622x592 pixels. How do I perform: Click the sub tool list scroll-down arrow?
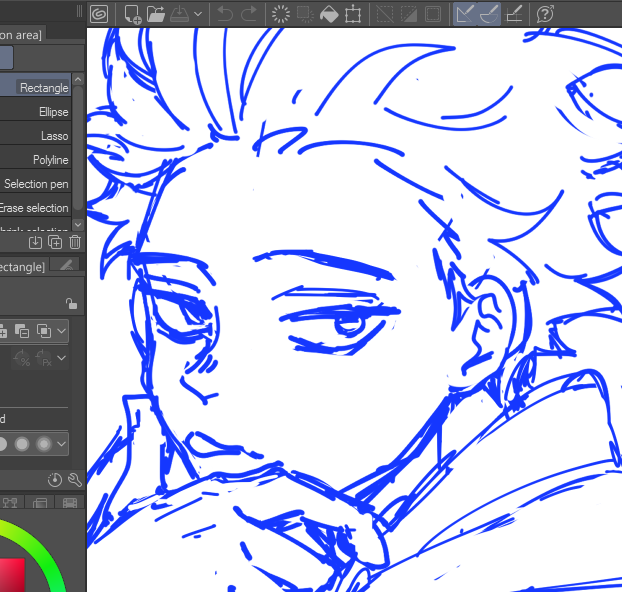78,225
